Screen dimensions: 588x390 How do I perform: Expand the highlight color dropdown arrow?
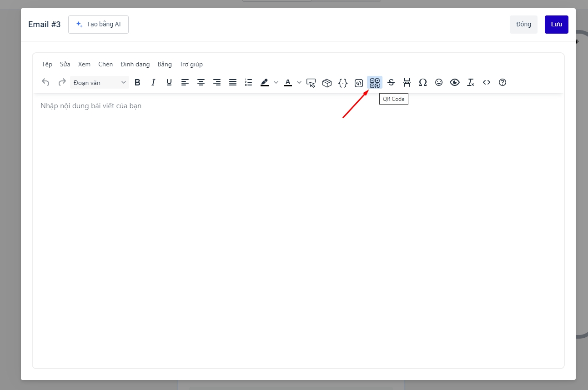click(276, 82)
